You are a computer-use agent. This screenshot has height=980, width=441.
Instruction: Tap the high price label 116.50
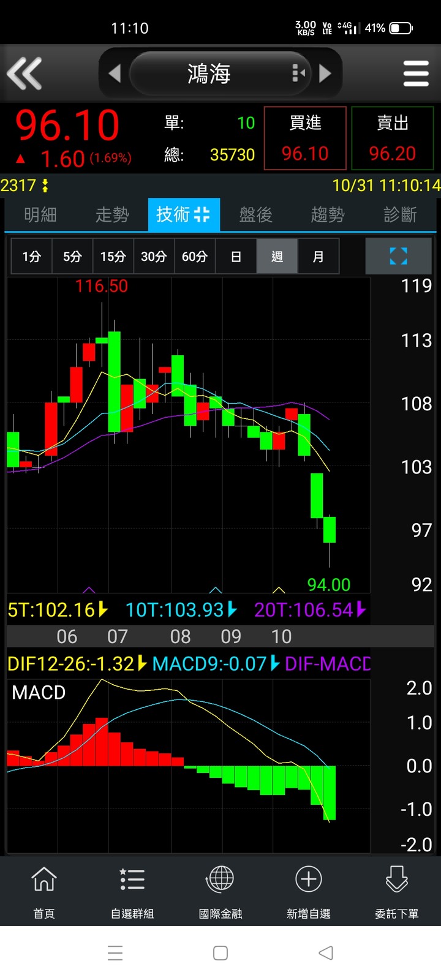102,286
